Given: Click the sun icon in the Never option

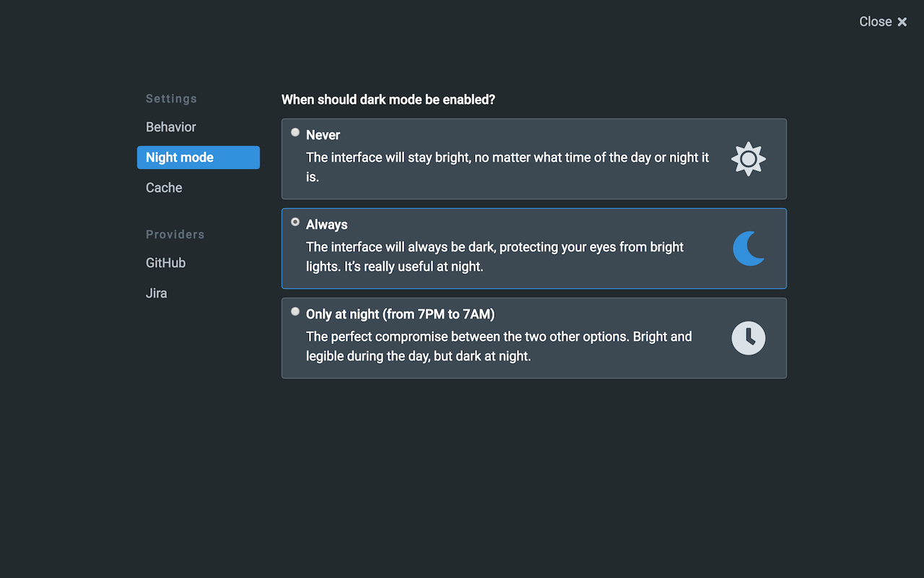Looking at the screenshot, I should 748,159.
